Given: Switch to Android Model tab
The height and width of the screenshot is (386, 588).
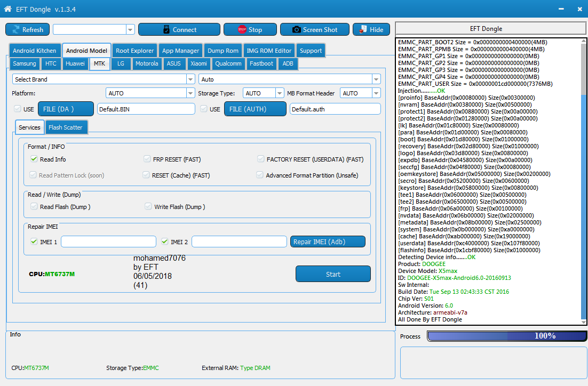Looking at the screenshot, I should 86,51.
